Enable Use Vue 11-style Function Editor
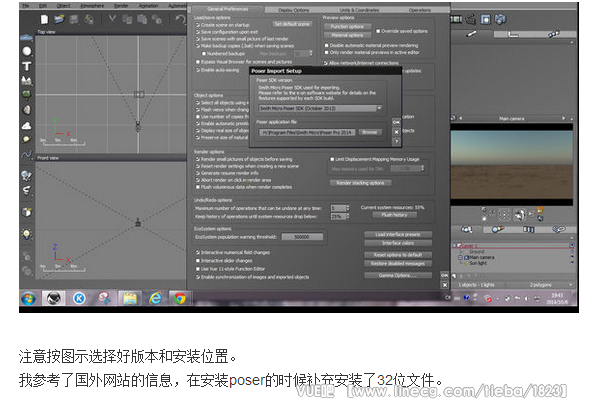This screenshot has width=595, height=408. point(198,269)
